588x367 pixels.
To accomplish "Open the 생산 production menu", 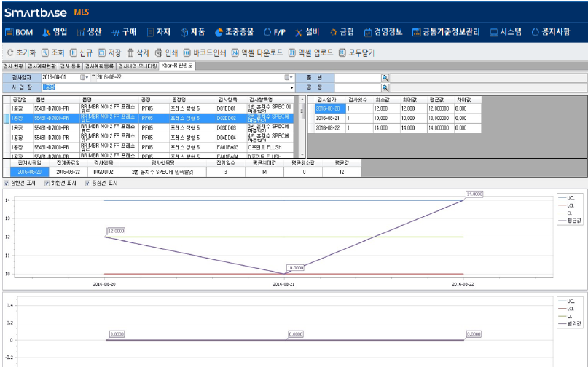I will point(89,32).
